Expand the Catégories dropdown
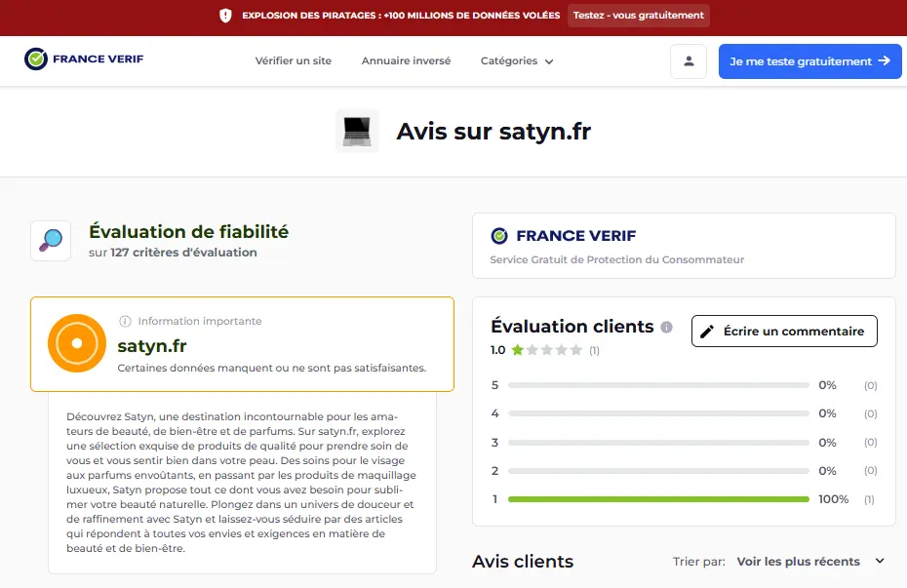 pos(517,60)
